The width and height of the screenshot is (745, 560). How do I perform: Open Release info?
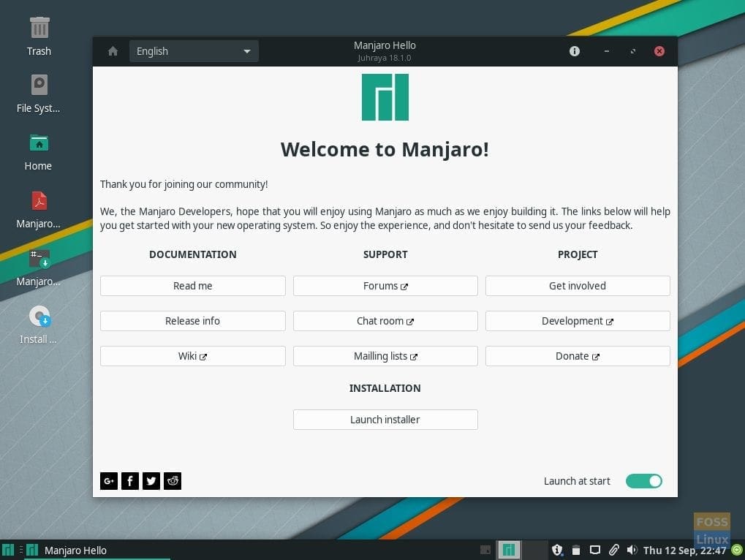[192, 321]
